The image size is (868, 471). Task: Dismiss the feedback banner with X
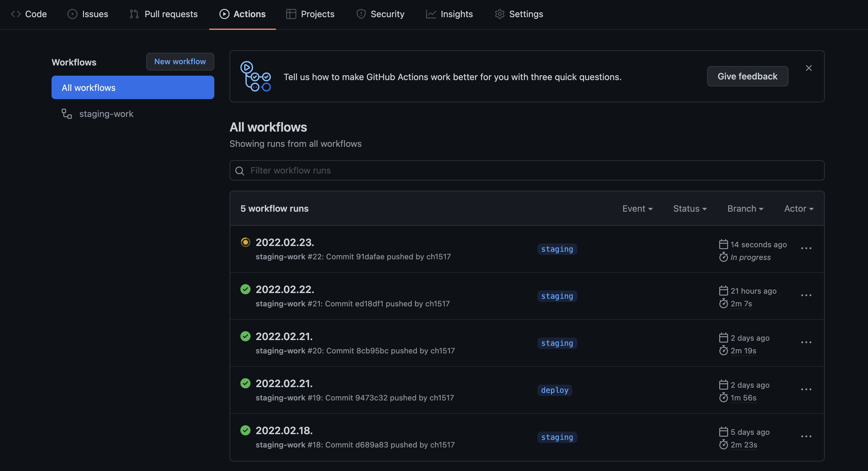click(809, 68)
